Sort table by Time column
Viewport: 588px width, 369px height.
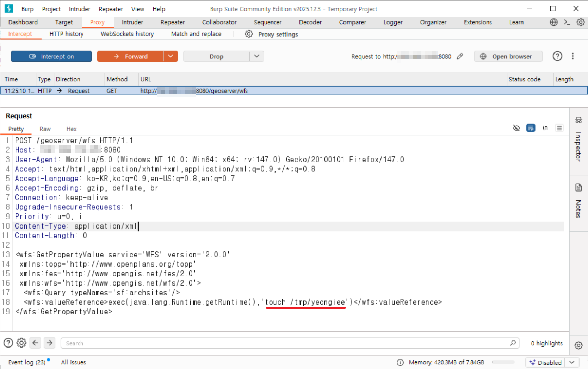[18, 79]
